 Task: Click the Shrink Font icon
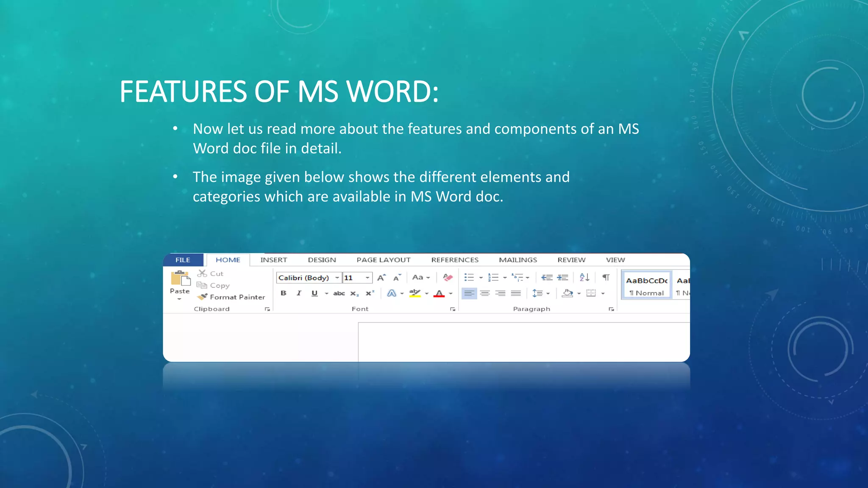pyautogui.click(x=397, y=277)
